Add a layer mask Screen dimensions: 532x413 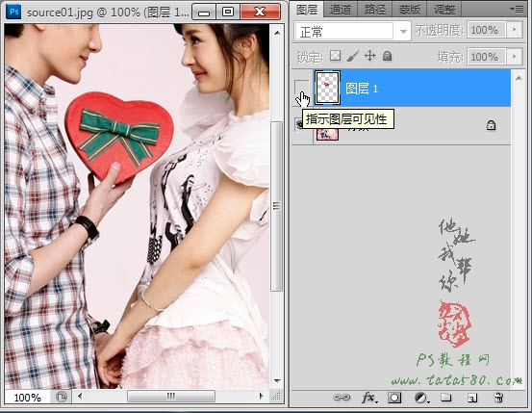[394, 398]
